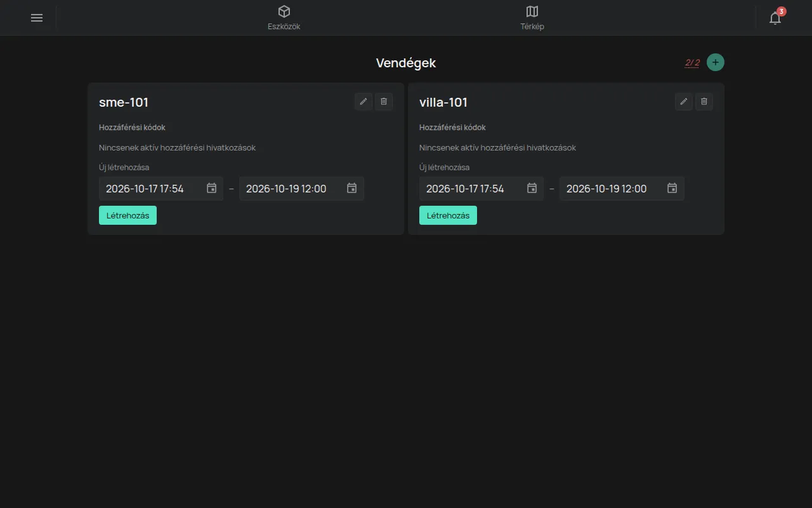Delete the sme-101 guest

pyautogui.click(x=384, y=102)
